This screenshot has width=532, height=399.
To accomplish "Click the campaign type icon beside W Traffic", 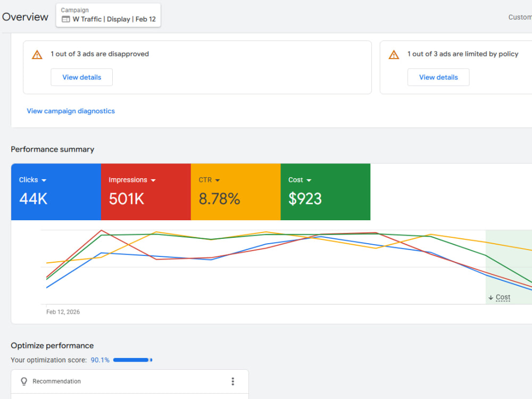I will click(66, 19).
